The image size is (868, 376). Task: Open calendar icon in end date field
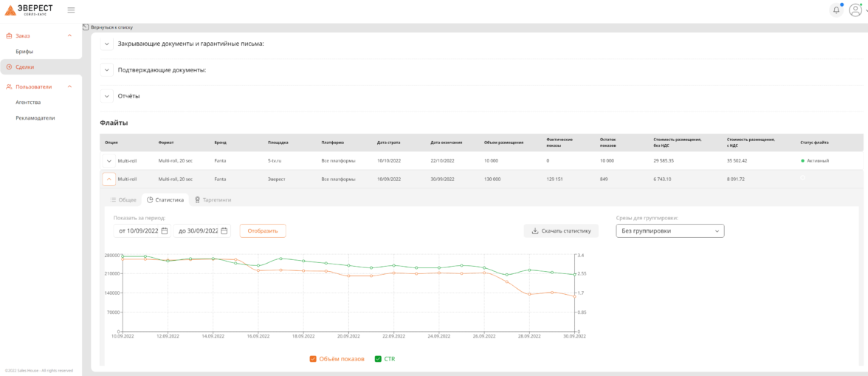pyautogui.click(x=224, y=230)
